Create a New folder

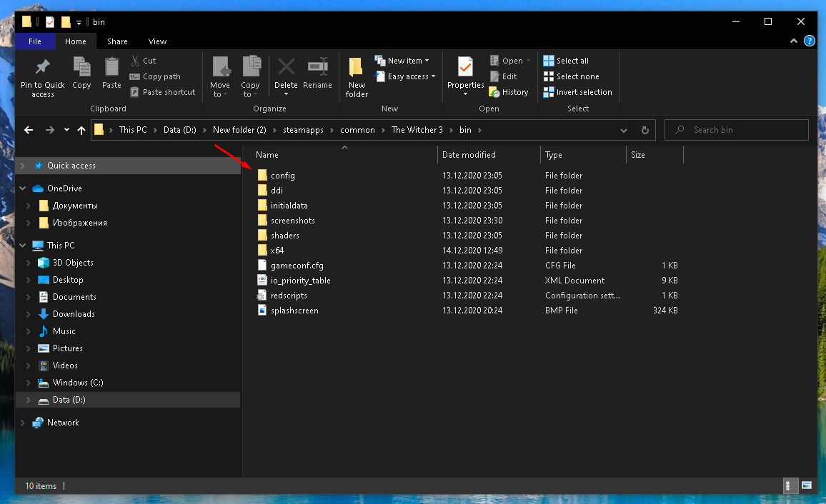(x=357, y=77)
